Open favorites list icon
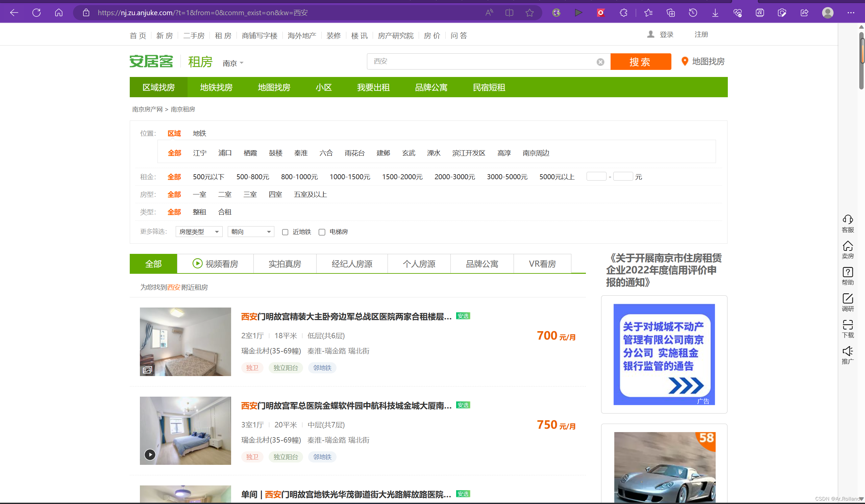The image size is (865, 504). [x=648, y=13]
